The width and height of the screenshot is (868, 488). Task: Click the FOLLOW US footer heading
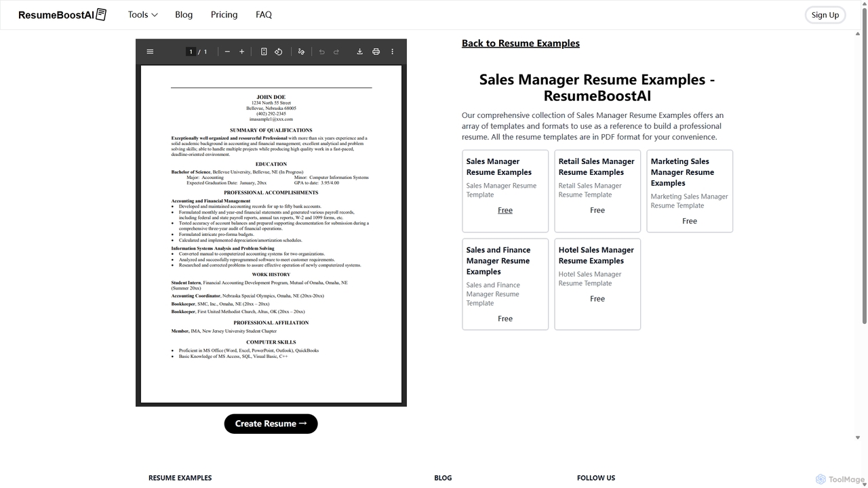pos(596,478)
